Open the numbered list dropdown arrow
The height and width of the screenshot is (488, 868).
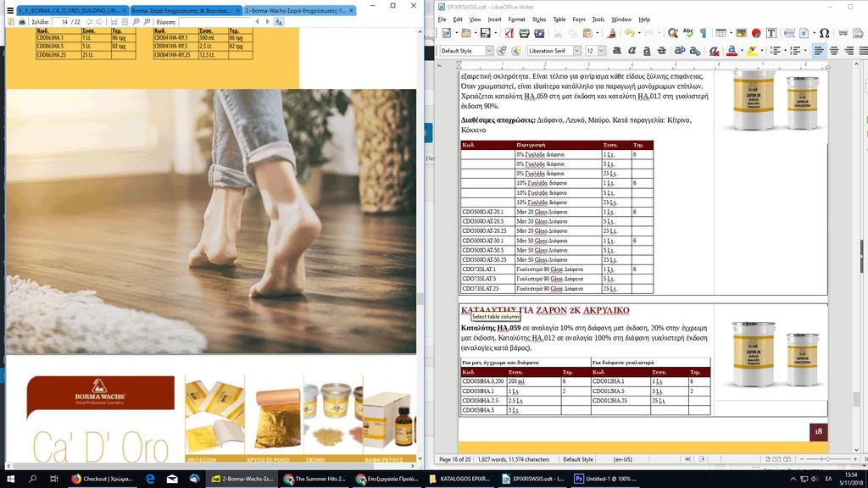[x=804, y=51]
